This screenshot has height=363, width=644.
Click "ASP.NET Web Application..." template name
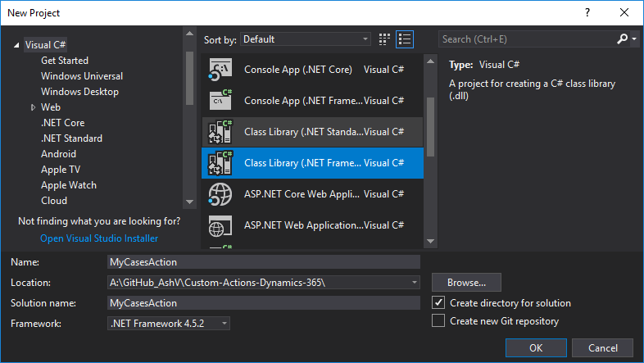(x=303, y=225)
